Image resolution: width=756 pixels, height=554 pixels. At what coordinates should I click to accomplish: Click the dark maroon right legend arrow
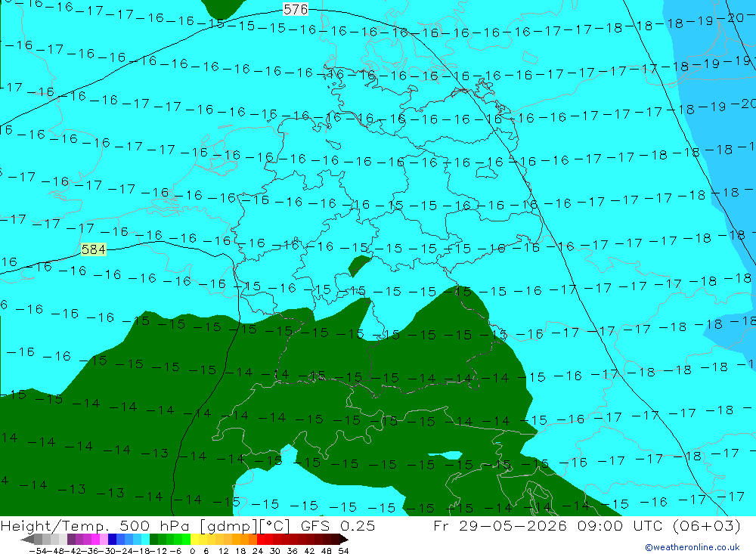344,539
